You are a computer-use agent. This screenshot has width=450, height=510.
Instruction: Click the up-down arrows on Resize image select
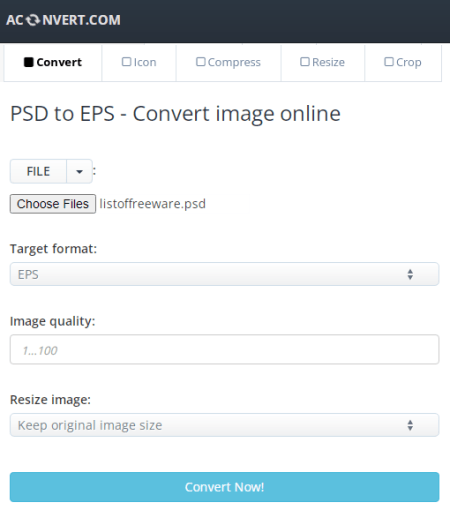[410, 425]
